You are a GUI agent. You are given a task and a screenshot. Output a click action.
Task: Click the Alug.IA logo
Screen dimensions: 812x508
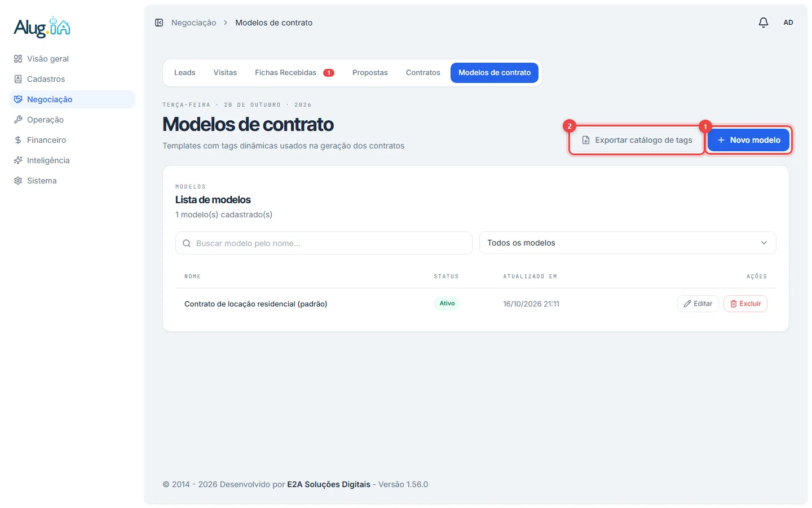[x=42, y=27]
